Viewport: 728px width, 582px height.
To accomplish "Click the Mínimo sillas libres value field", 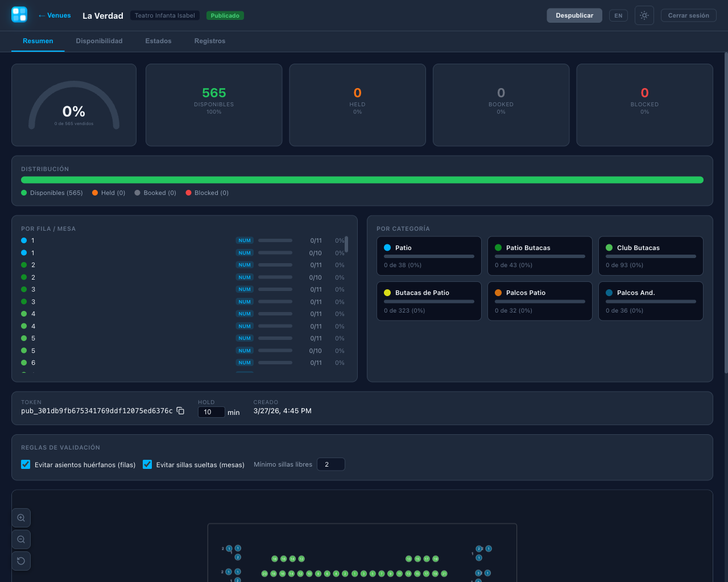I will pos(330,464).
